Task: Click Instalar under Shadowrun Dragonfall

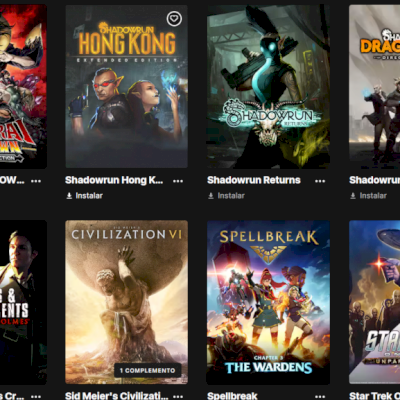Action: [373, 196]
